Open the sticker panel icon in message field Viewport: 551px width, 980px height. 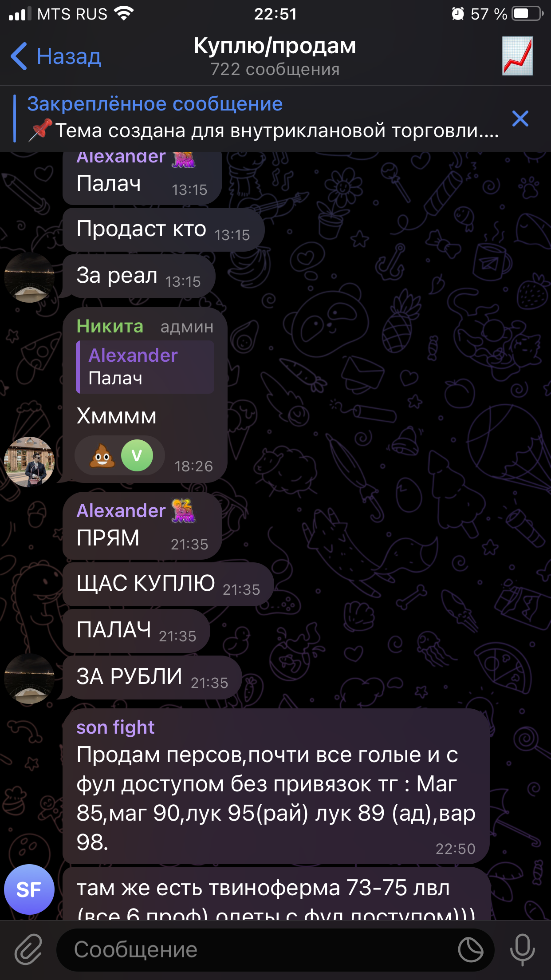click(471, 950)
